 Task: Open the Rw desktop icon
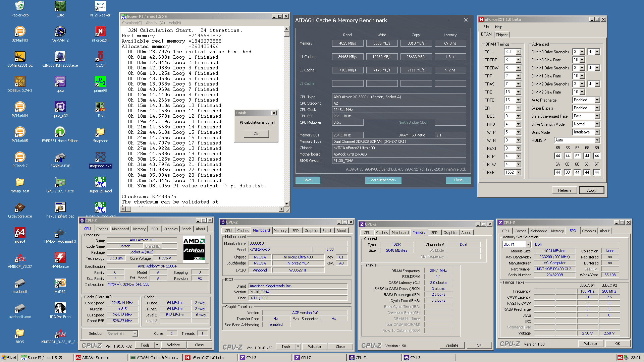click(x=100, y=109)
